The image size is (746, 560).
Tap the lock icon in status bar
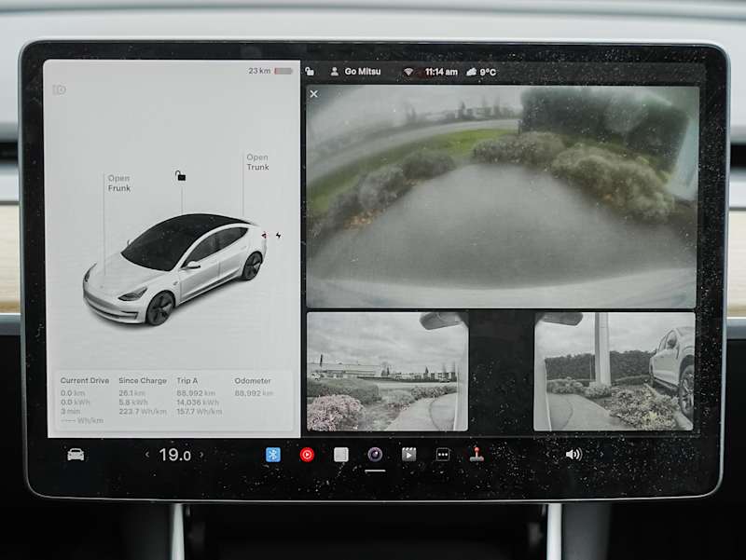click(x=310, y=72)
